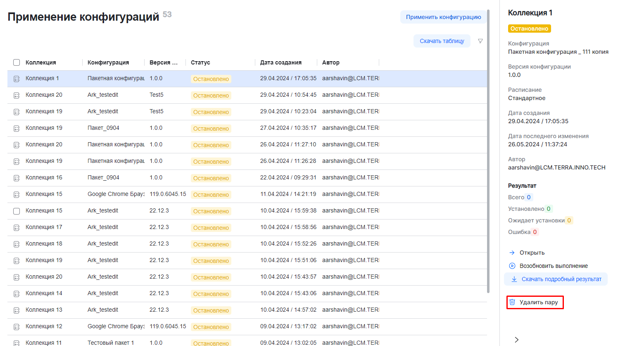The height and width of the screenshot is (346, 644).
Task: Toggle the select-all checkbox in table header
Action: click(17, 62)
